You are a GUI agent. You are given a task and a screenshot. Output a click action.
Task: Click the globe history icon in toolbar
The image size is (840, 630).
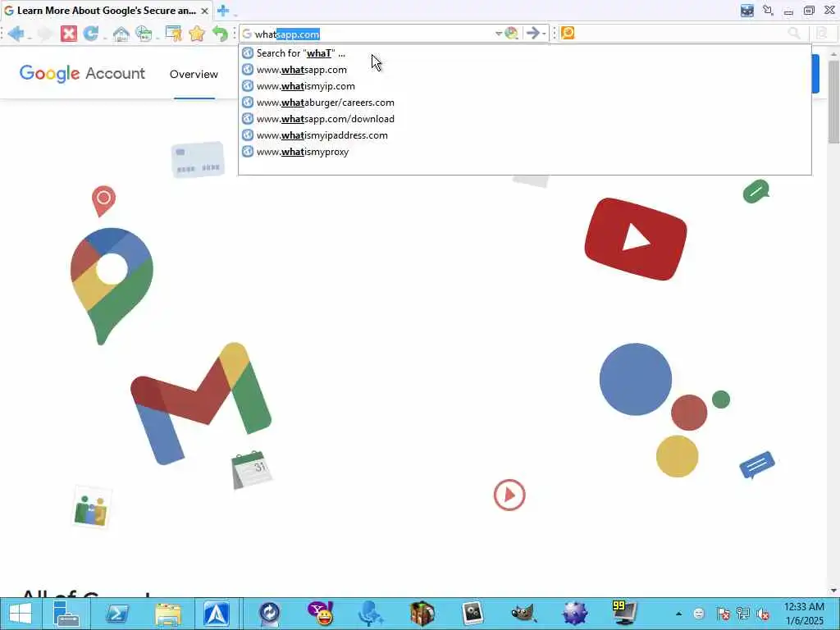[144, 34]
